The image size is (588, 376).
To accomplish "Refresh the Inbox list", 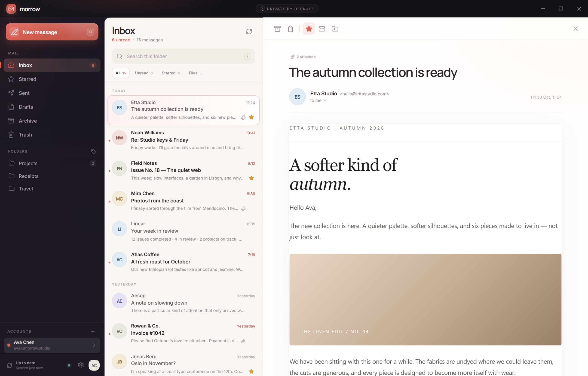I will tap(249, 32).
